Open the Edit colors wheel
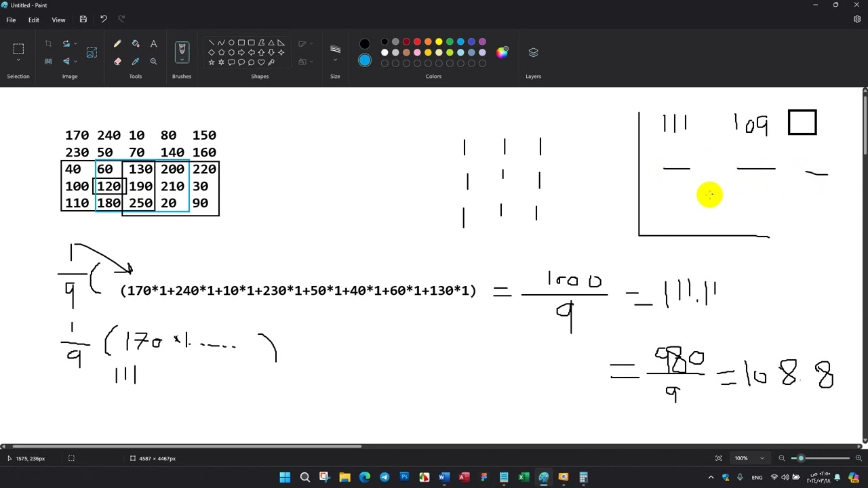Viewport: 868px width, 488px height. tap(502, 53)
